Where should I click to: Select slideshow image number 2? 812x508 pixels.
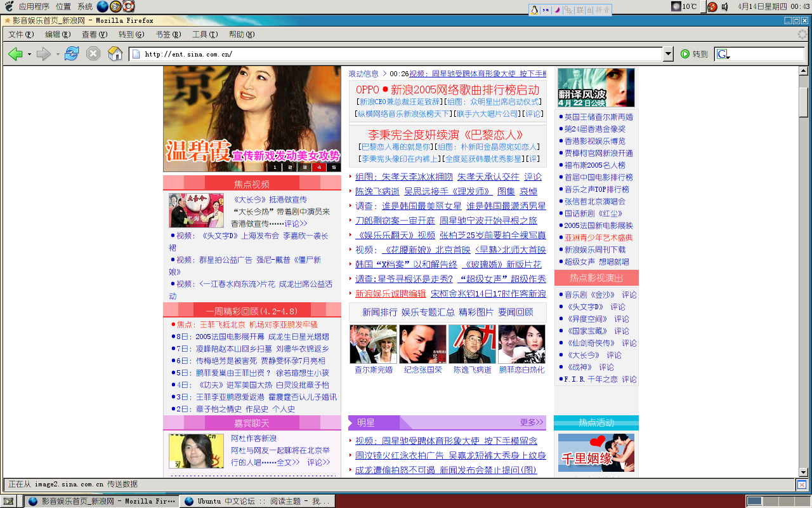click(289, 168)
